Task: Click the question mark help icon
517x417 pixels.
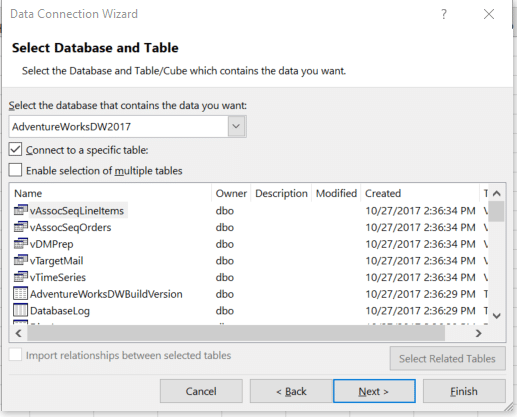Action: coord(444,14)
